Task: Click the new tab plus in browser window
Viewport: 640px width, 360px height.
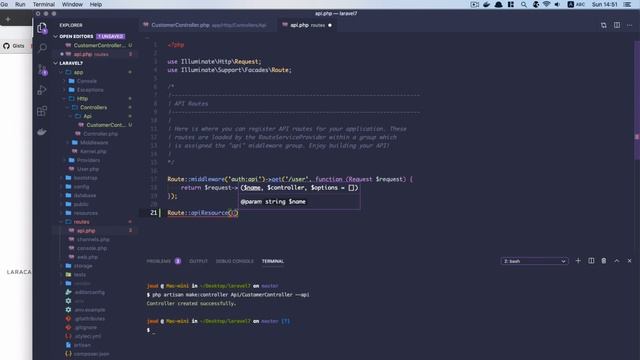Action: click(x=8, y=19)
